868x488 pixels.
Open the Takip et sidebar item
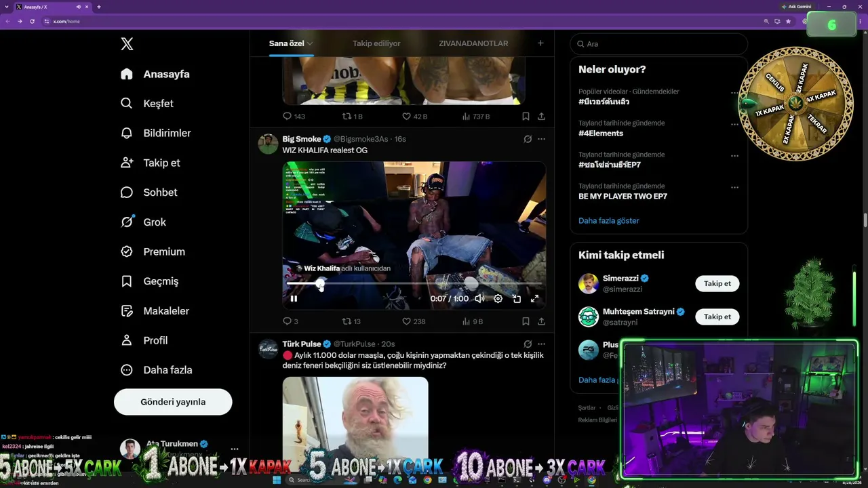pyautogui.click(x=151, y=163)
